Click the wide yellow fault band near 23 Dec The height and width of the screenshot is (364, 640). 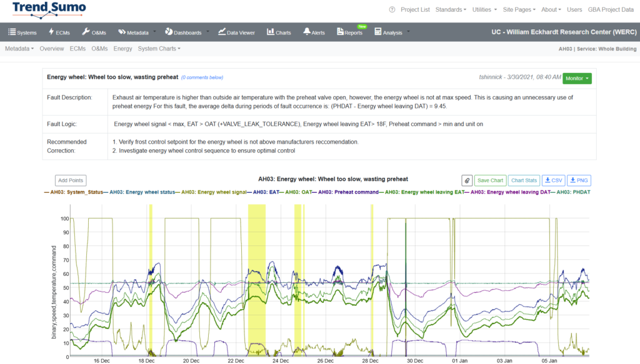257,280
